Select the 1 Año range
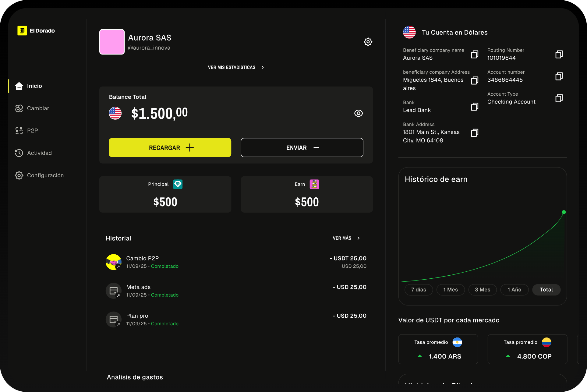This screenshot has height=392, width=587. 514,290
